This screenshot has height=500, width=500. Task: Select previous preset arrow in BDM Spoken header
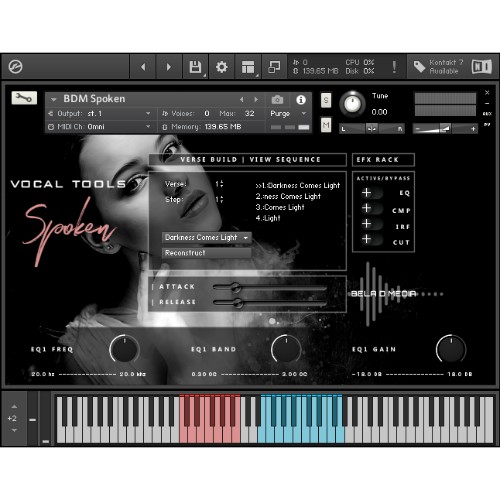point(242,100)
